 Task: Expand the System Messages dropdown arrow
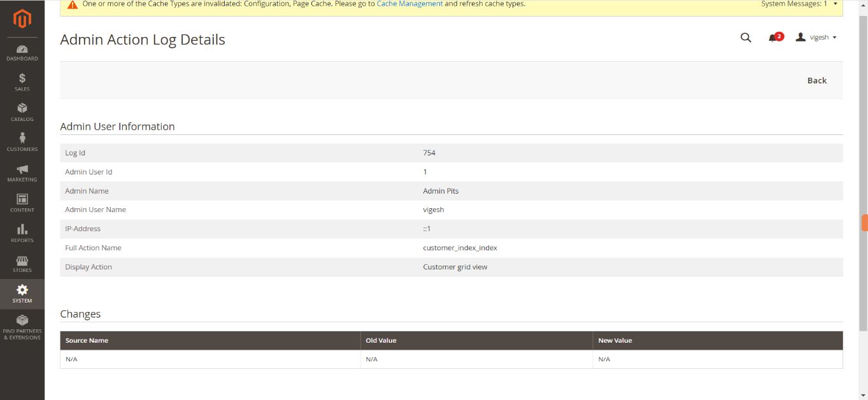pos(835,4)
